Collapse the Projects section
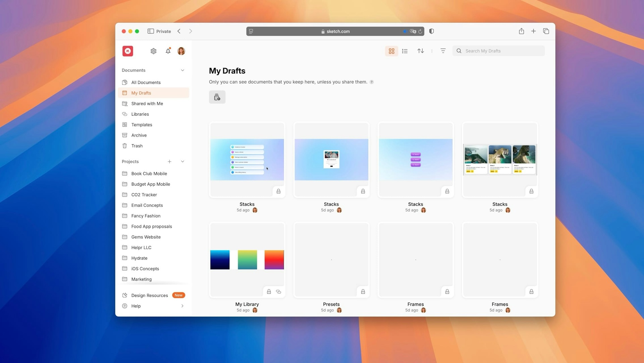This screenshot has height=363, width=644. coord(182,161)
